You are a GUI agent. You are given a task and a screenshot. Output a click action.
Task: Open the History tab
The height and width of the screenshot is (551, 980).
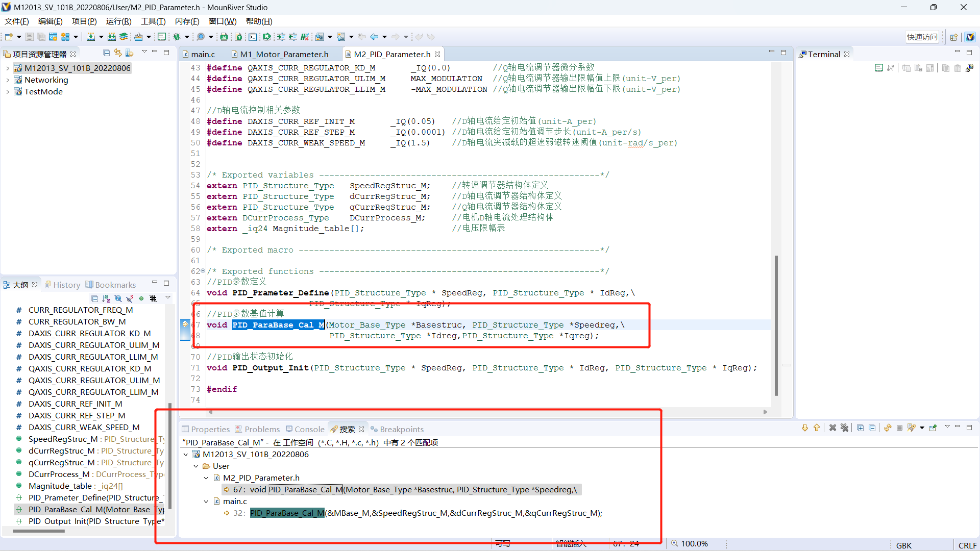point(62,285)
